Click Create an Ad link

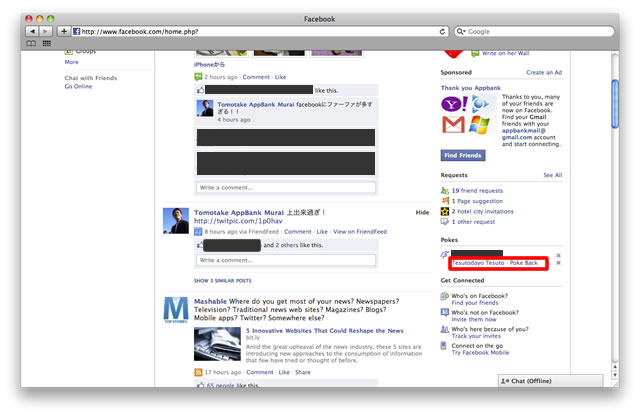tap(544, 72)
